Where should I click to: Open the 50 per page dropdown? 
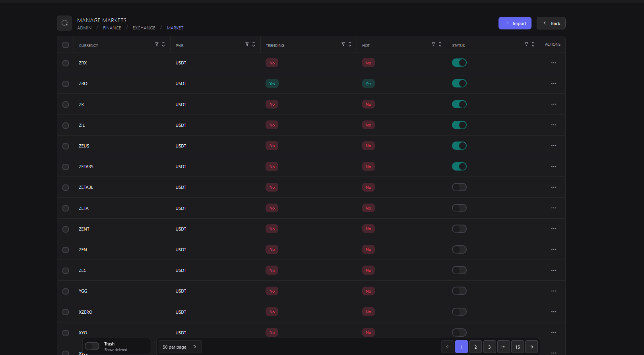179,347
